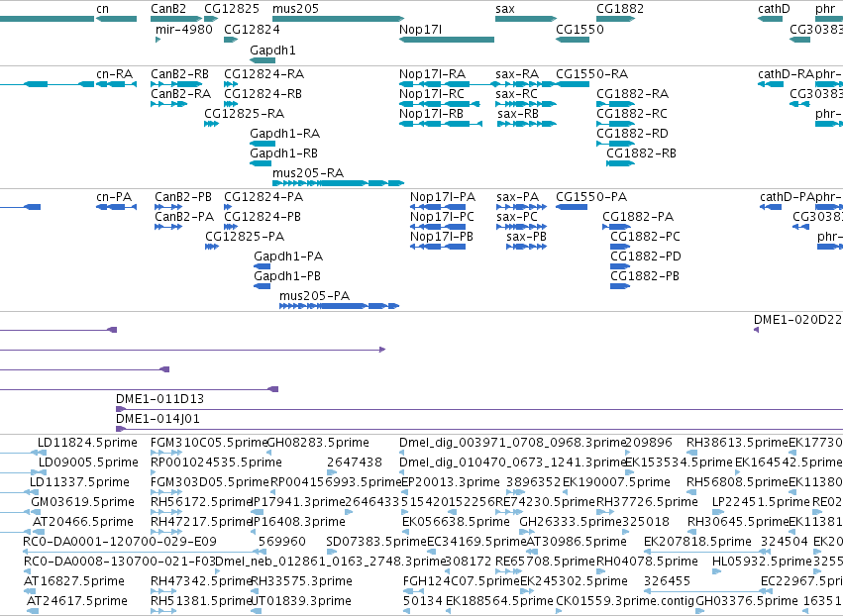Click the cn gene label
This screenshot has height=616, width=843.
[x=102, y=9]
